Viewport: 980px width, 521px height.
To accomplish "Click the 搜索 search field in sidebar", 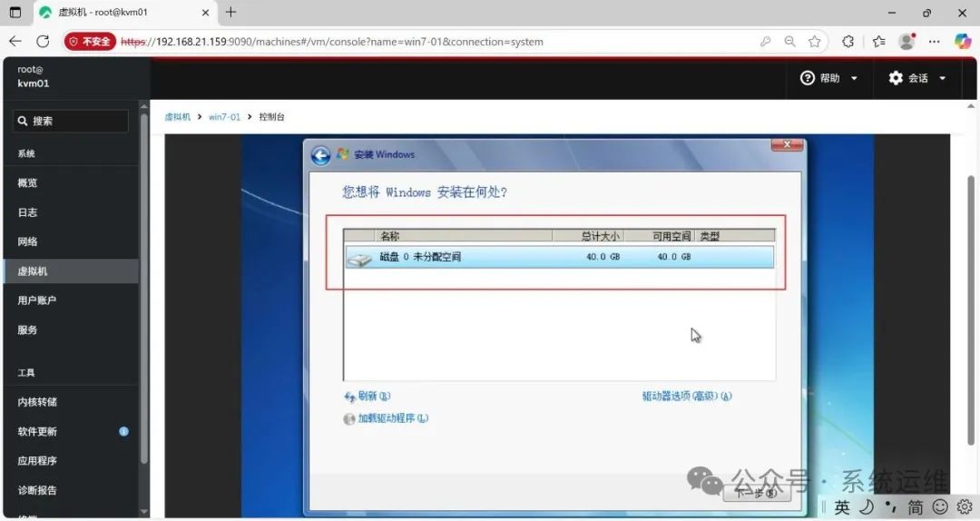I will [71, 121].
